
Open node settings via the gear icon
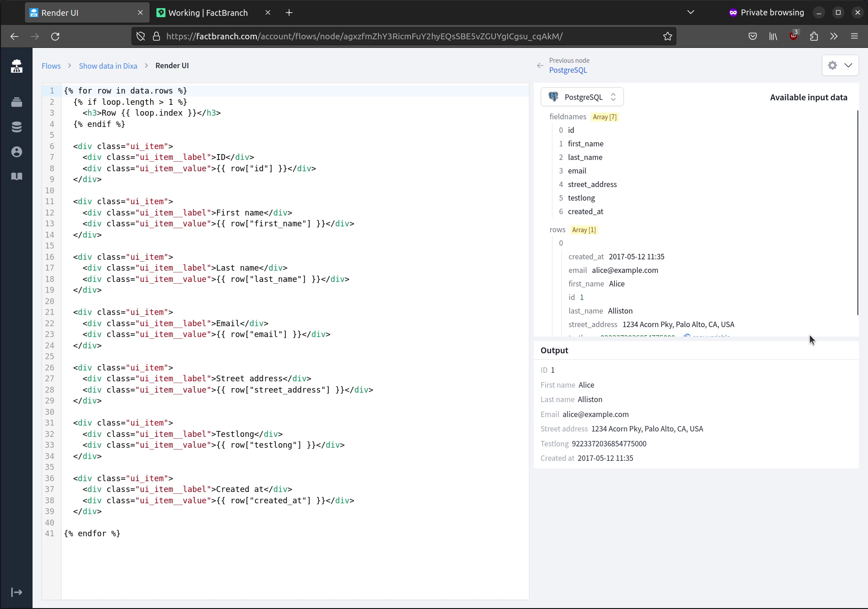click(x=832, y=66)
